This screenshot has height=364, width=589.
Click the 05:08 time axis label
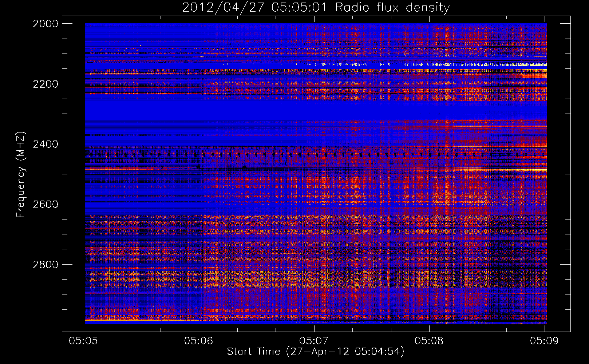(x=429, y=341)
